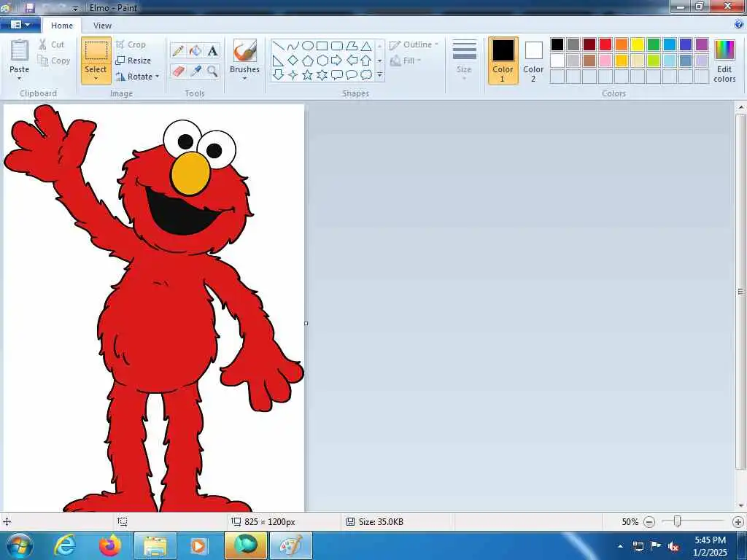Choose the Six-point star shape

click(x=322, y=75)
